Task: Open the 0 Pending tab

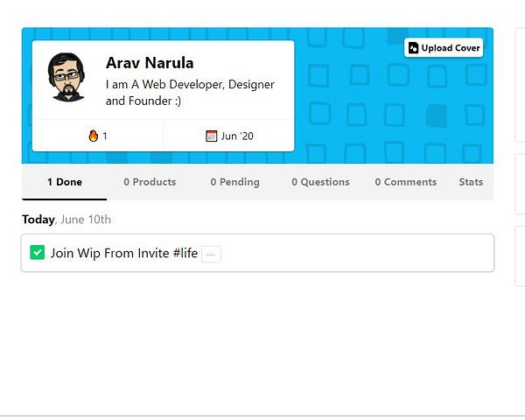Action: [x=234, y=182]
